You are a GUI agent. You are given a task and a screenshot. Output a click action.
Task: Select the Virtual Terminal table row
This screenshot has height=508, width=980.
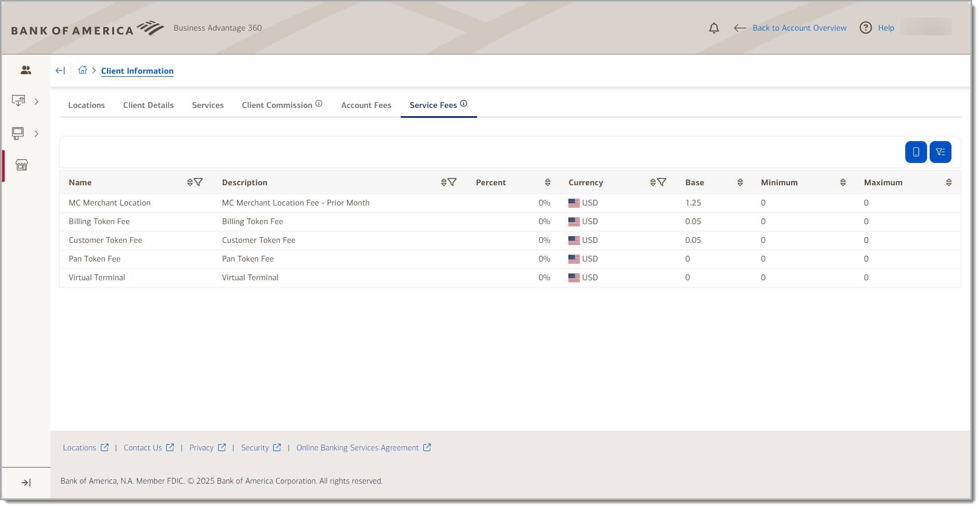(x=363, y=277)
